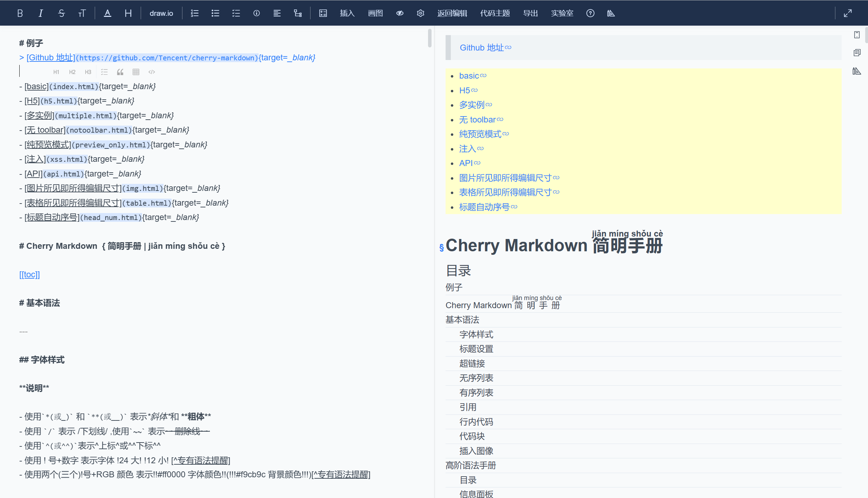Apply italic formatting
The width and height of the screenshot is (868, 498).
click(x=40, y=13)
